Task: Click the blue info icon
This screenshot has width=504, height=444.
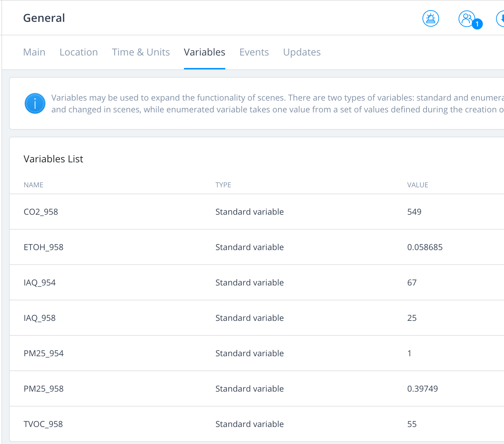Action: 35,103
